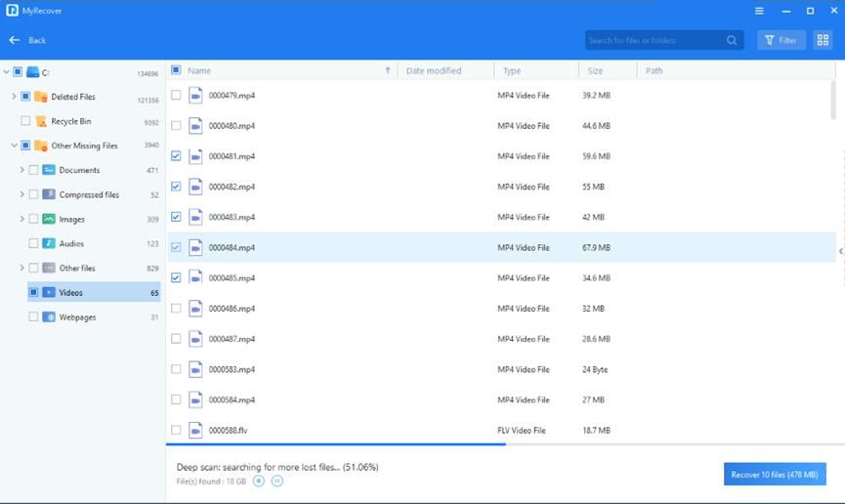Image resolution: width=845 pixels, height=504 pixels.
Task: Switch to grid view layout
Action: tap(823, 40)
